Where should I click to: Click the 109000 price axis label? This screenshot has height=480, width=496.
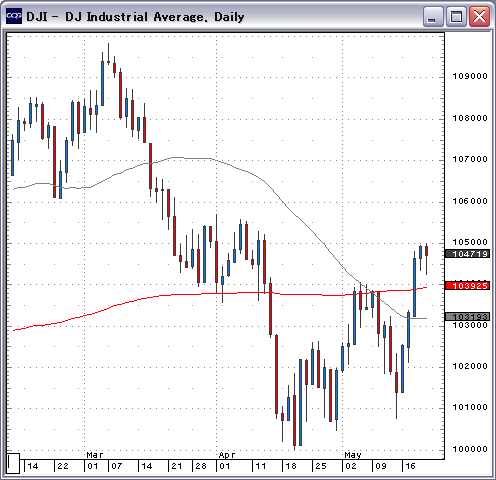coord(470,76)
